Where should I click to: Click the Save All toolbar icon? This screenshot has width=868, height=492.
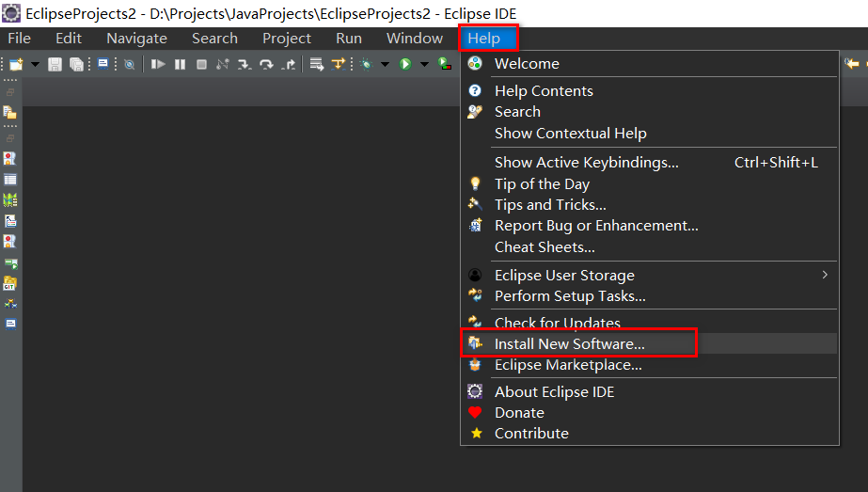[76, 64]
